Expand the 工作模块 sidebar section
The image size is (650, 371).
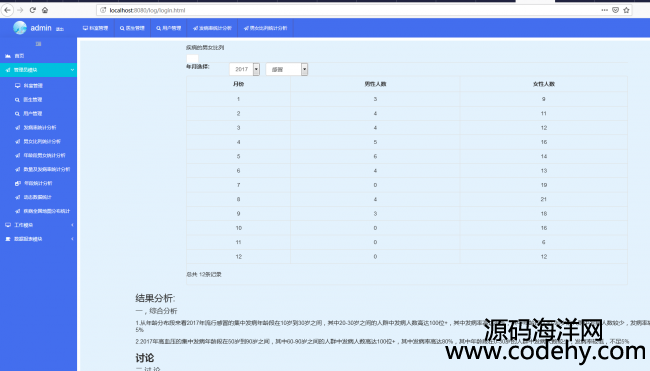tap(38, 225)
